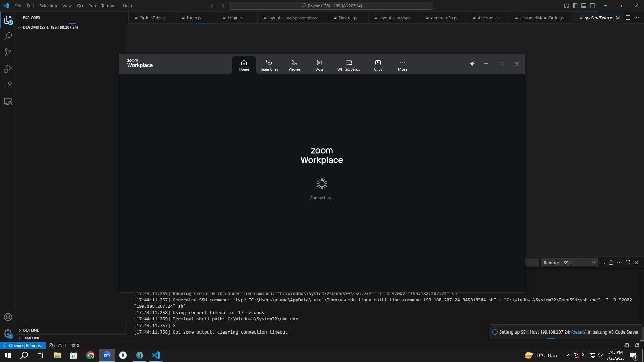
Task: Switch to Accounts.js tab
Action: [488, 18]
